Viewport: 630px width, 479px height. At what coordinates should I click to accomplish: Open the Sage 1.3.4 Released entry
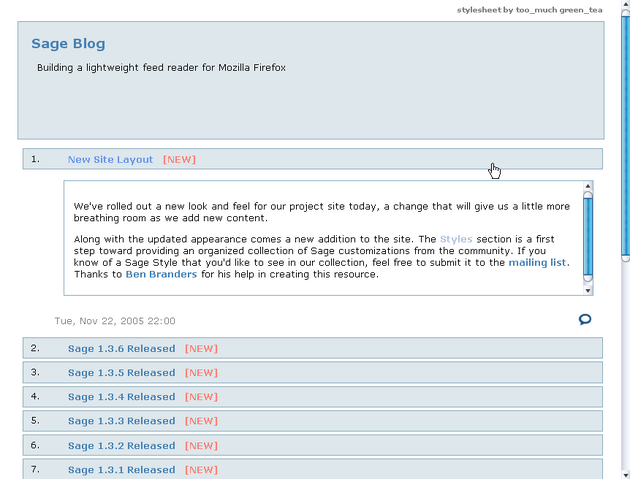coord(121,397)
